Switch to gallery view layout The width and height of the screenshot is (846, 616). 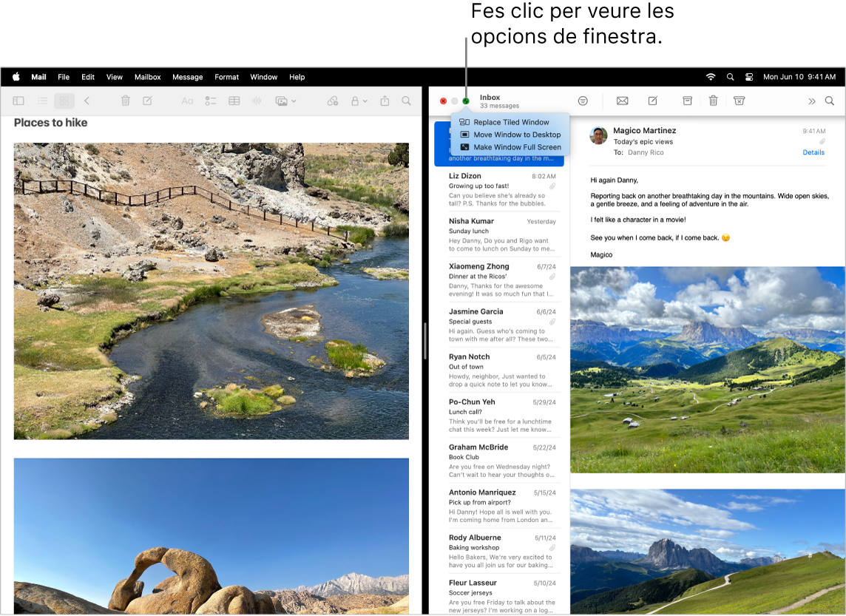click(65, 101)
